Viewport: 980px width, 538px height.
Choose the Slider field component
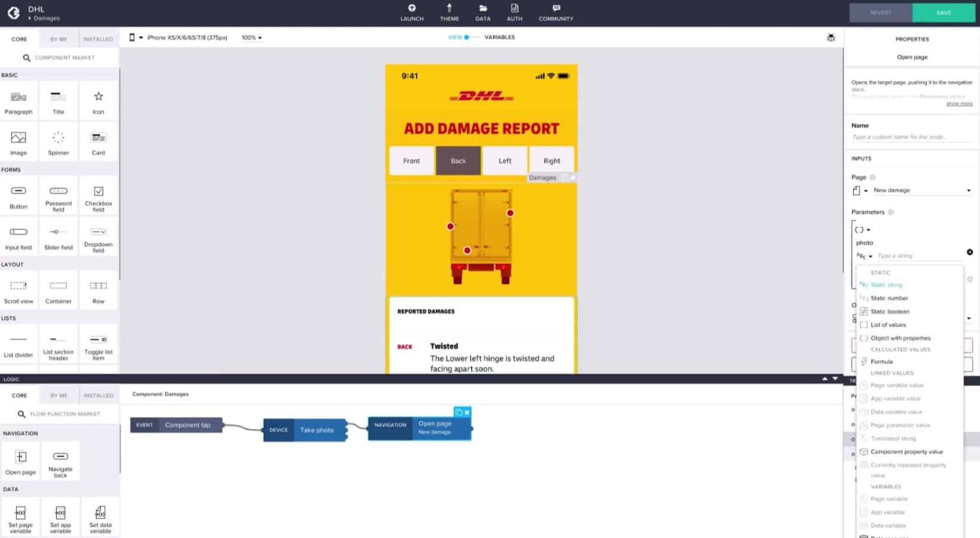pos(58,237)
